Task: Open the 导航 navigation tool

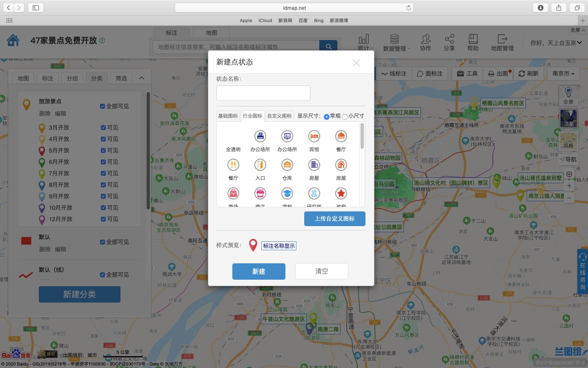Action: click(568, 159)
